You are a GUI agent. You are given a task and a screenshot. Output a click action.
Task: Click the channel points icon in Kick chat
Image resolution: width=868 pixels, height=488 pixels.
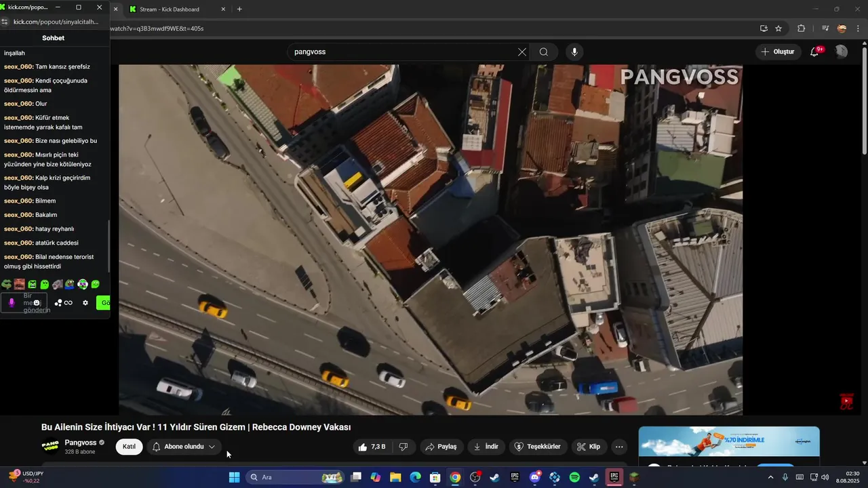point(64,303)
